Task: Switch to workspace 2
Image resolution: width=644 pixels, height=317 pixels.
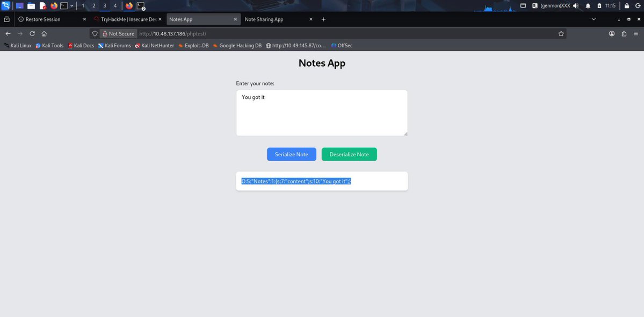Action: [x=93, y=6]
